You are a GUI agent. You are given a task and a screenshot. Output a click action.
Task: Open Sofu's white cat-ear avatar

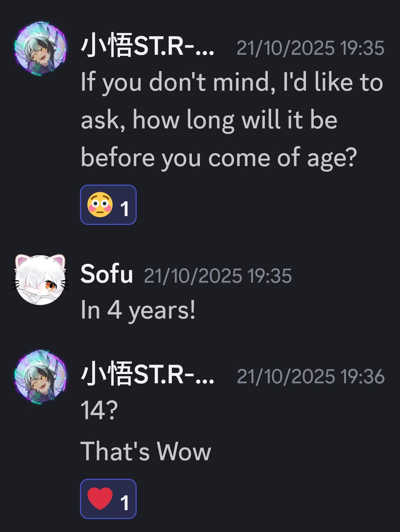pos(40,280)
